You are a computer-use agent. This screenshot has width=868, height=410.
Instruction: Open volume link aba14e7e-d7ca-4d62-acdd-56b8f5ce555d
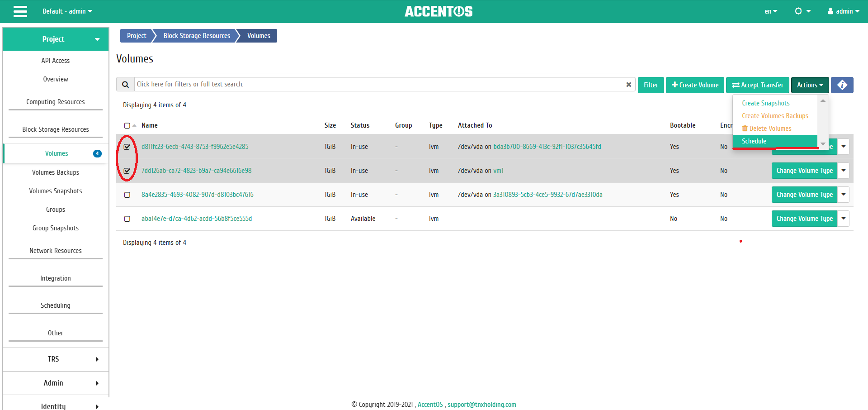pyautogui.click(x=197, y=219)
